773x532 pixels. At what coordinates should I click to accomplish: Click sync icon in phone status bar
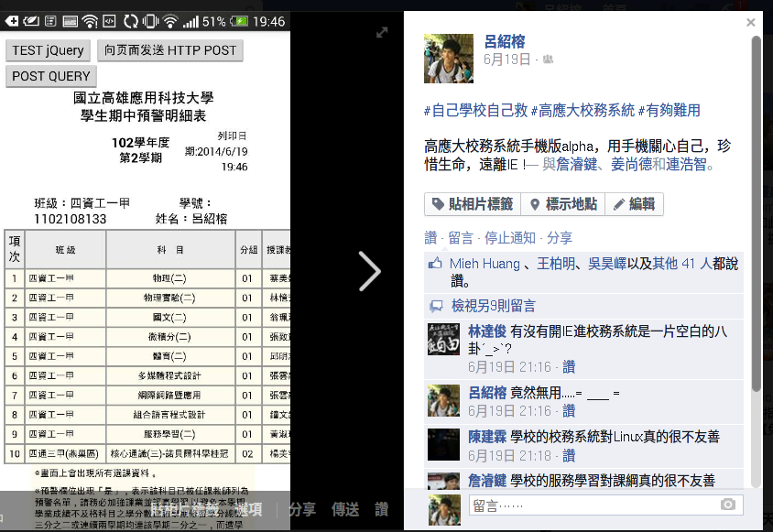pos(131,21)
